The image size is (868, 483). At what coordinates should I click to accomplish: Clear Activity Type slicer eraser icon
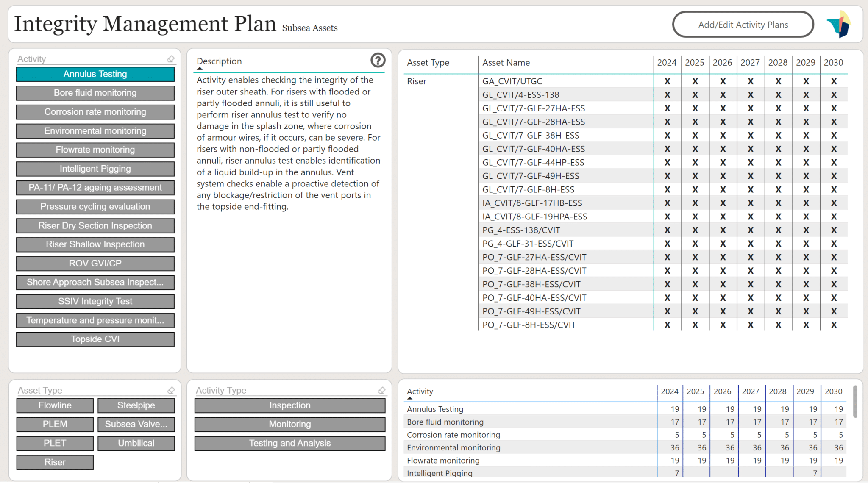tap(381, 390)
